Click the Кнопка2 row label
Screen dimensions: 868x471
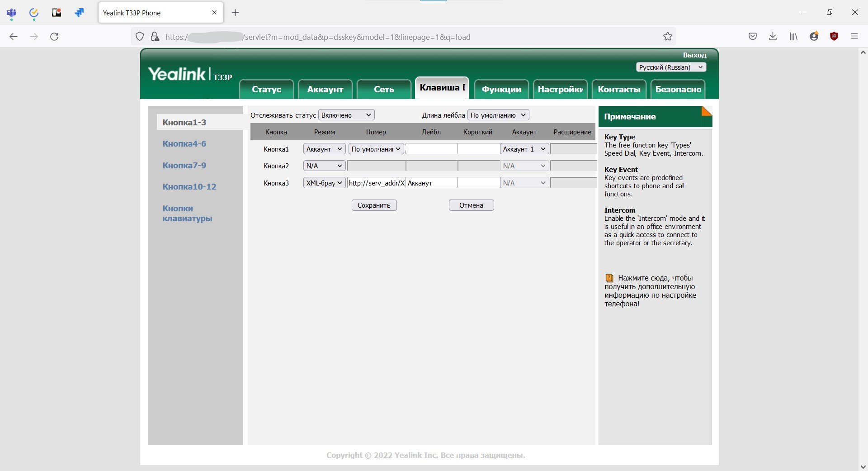pos(276,166)
